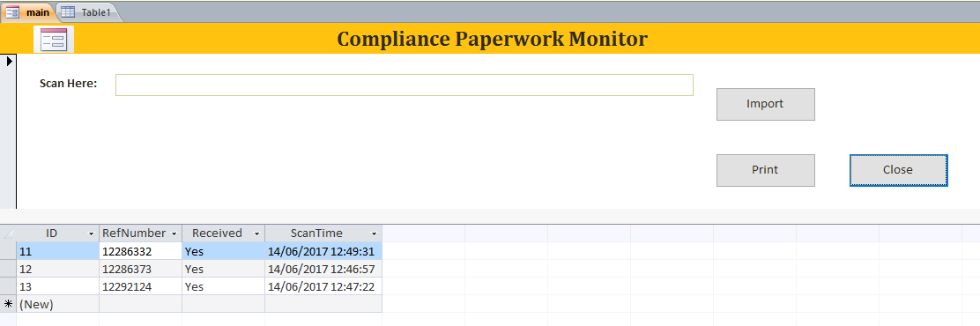This screenshot has width=980, height=326.
Task: Click the row selector for record 11
Action: click(x=8, y=251)
